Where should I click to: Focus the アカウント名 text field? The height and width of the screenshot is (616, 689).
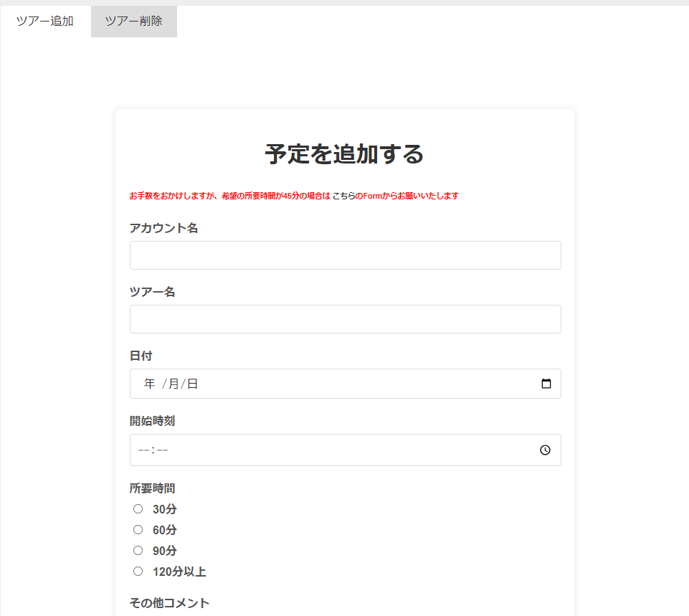346,255
